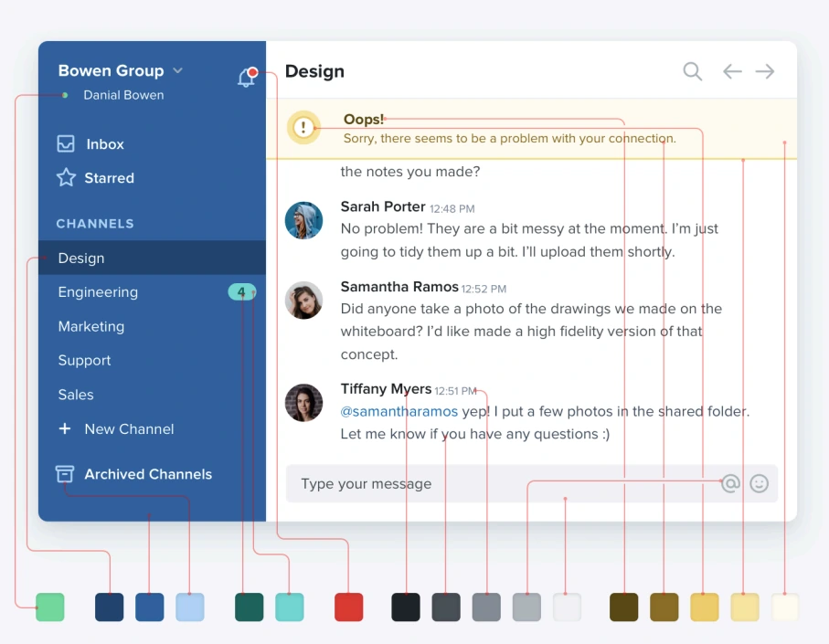
Task: Open Sarah Porter's profile avatar
Action: [303, 220]
